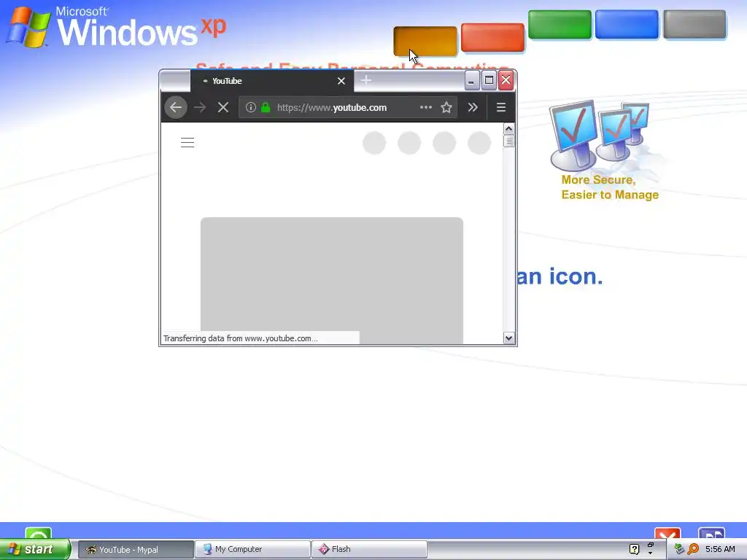The height and width of the screenshot is (560, 747).
Task: Open the page actions three-dot menu
Action: pos(426,107)
